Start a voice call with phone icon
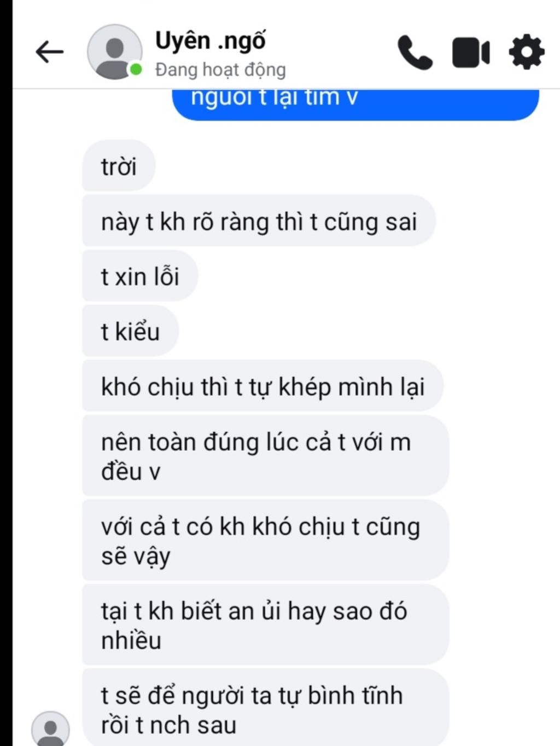560x746 pixels. click(415, 53)
